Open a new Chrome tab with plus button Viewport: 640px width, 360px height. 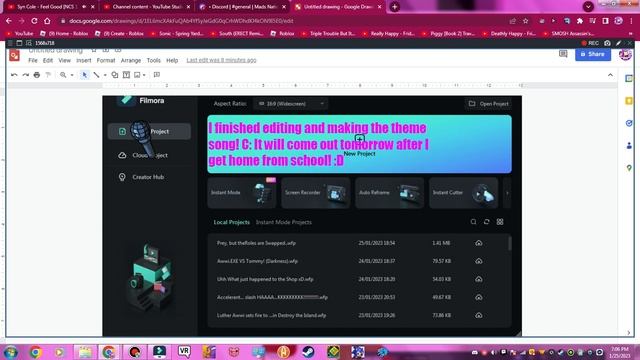pyautogui.click(x=395, y=7)
